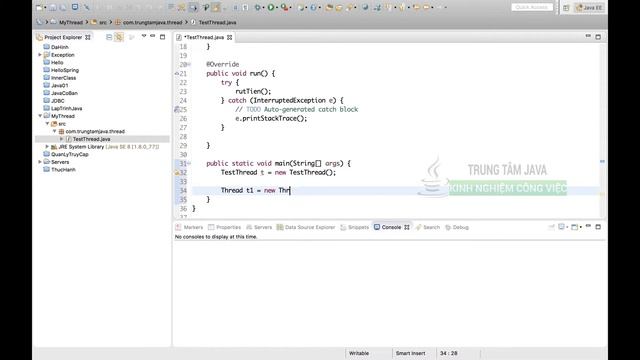Open the Debug tab in bottom panel

tap(457, 227)
